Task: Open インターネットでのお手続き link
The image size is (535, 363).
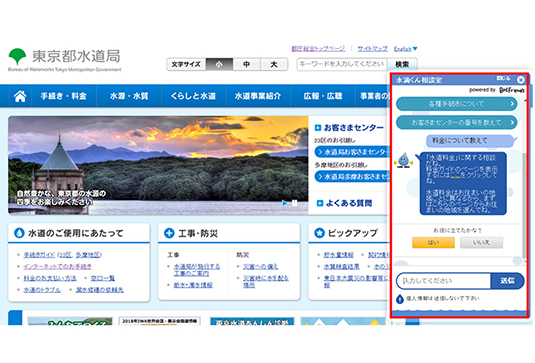Action: [57, 266]
